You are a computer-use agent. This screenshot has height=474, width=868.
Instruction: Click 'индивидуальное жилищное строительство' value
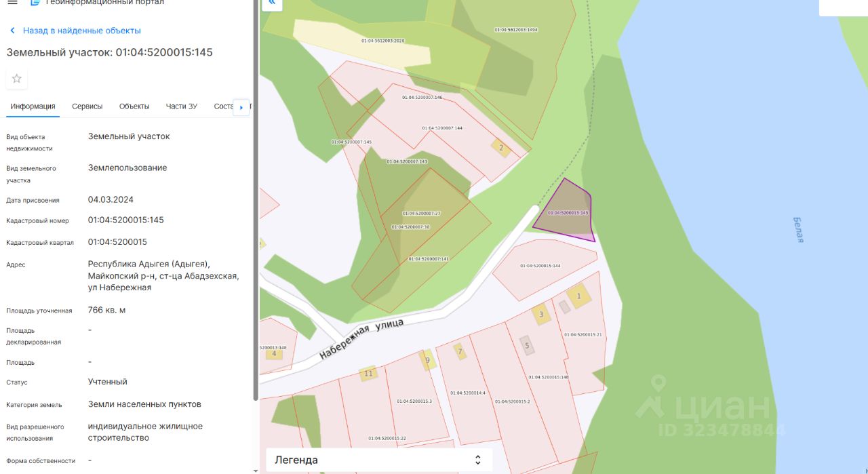coord(145,432)
